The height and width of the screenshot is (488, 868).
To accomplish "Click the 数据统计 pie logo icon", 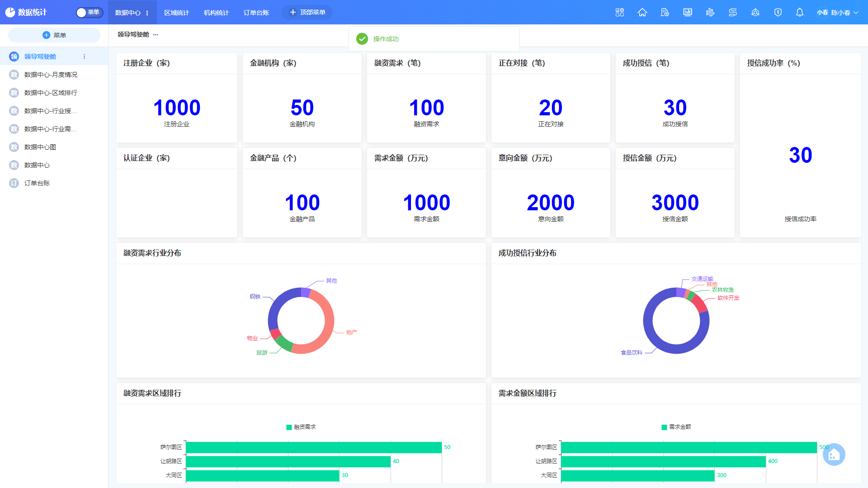I will 10,12.
